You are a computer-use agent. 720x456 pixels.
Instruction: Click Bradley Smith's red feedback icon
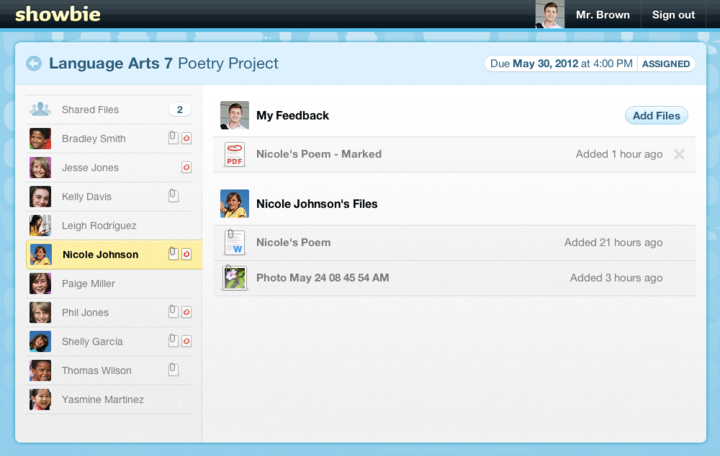pyautogui.click(x=186, y=138)
